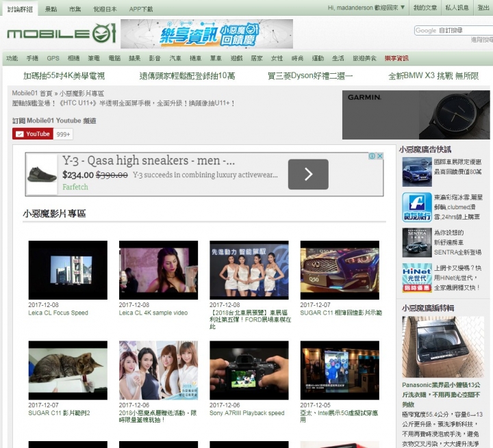Click the Google custom search field
The height and width of the screenshot is (448, 493).
[453, 31]
